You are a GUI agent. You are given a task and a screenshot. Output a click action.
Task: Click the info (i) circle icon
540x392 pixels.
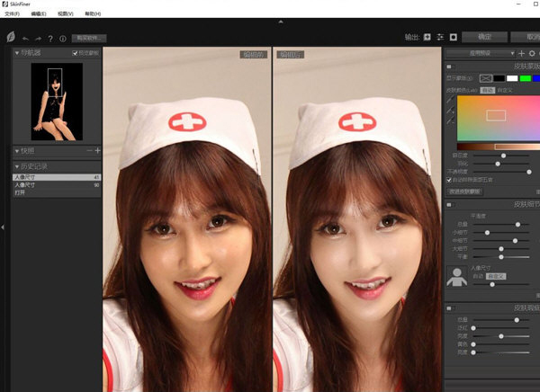pos(62,39)
